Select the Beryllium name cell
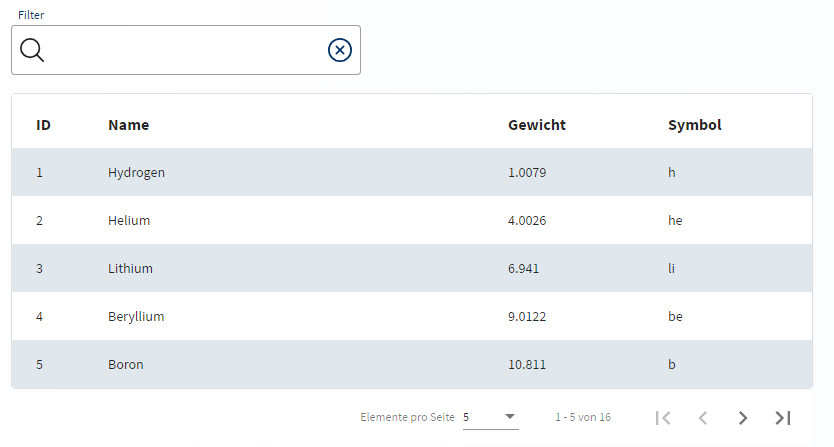 click(x=136, y=317)
